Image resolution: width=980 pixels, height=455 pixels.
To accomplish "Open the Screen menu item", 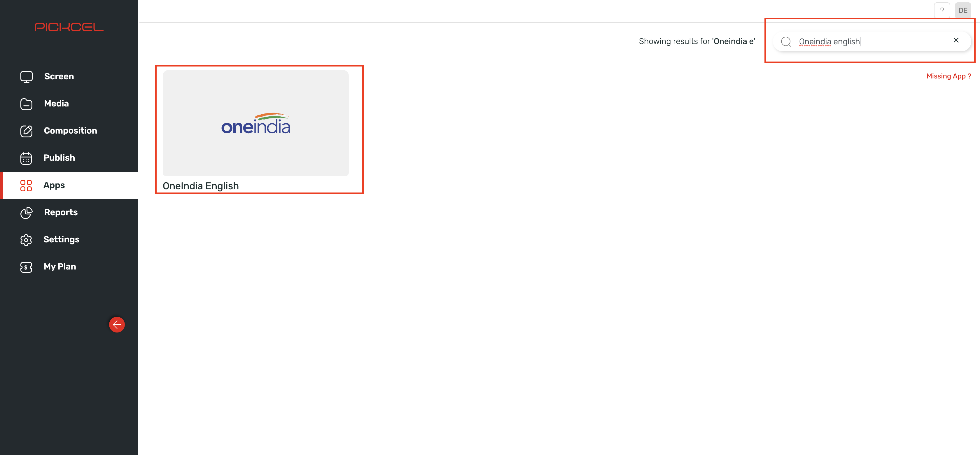I will coord(59,76).
